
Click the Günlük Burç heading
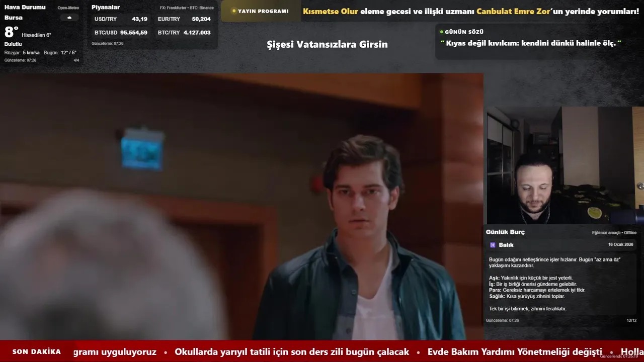505,232
